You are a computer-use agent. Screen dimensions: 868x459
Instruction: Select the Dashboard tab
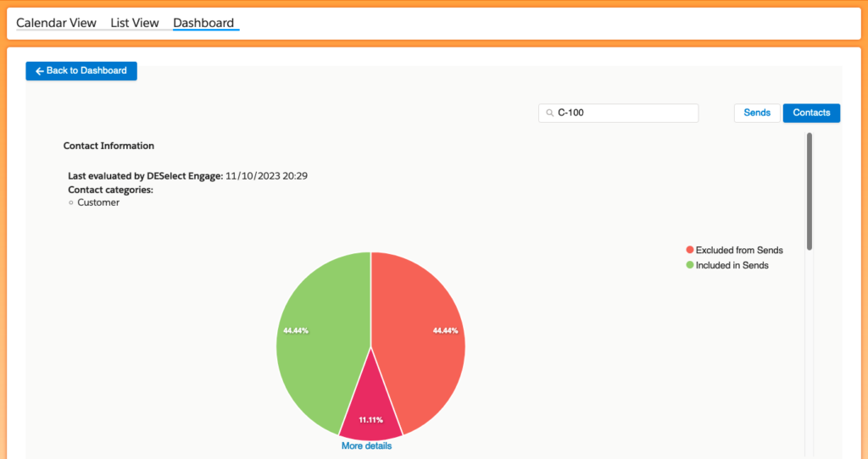click(203, 23)
